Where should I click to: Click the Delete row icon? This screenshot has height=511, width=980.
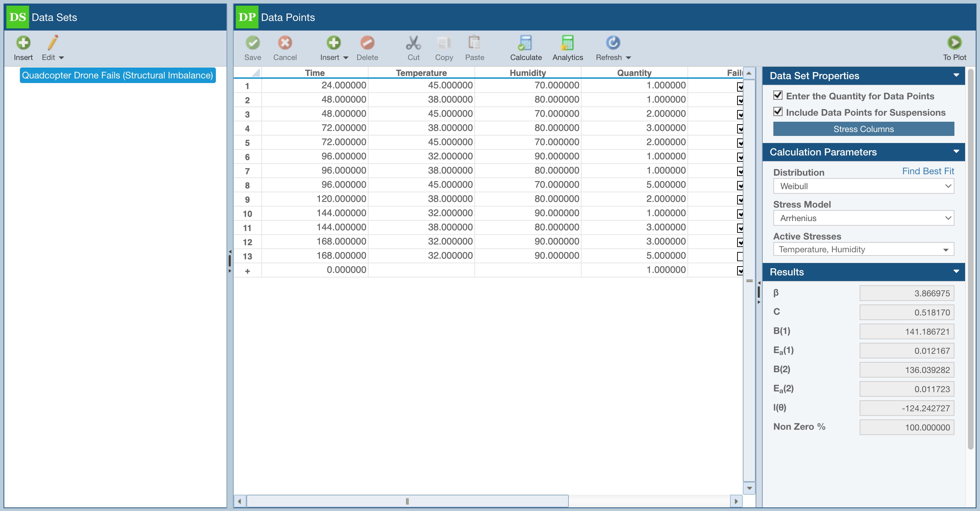367,43
